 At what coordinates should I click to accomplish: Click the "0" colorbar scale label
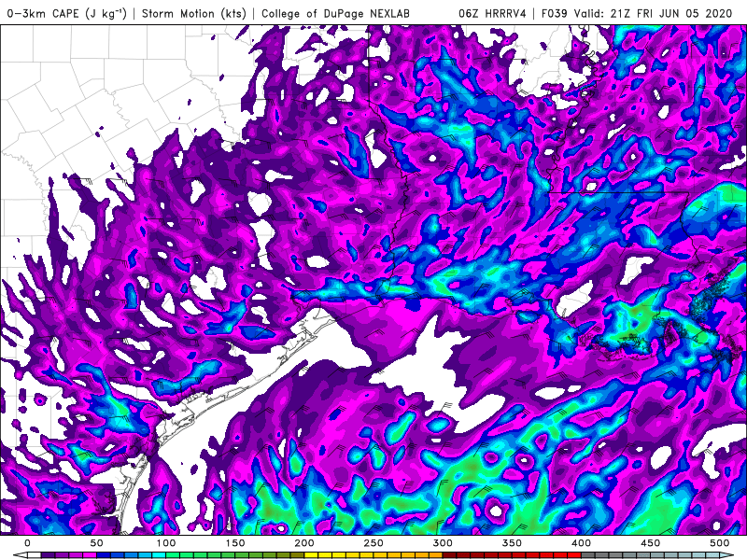[27, 543]
